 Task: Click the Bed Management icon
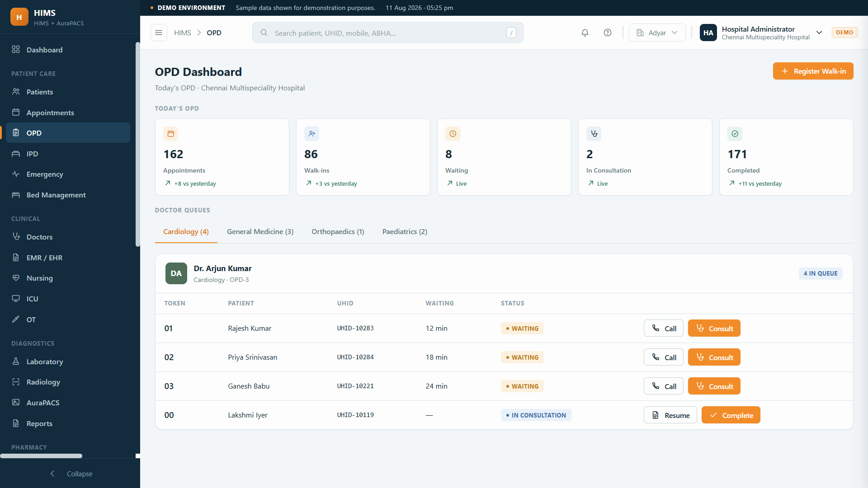(16, 195)
